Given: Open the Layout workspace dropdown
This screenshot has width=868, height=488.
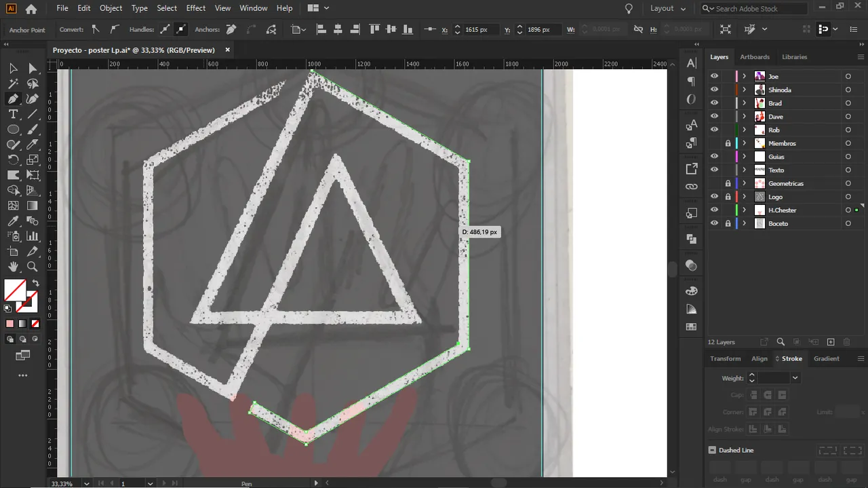Looking at the screenshot, I should click(x=668, y=9).
